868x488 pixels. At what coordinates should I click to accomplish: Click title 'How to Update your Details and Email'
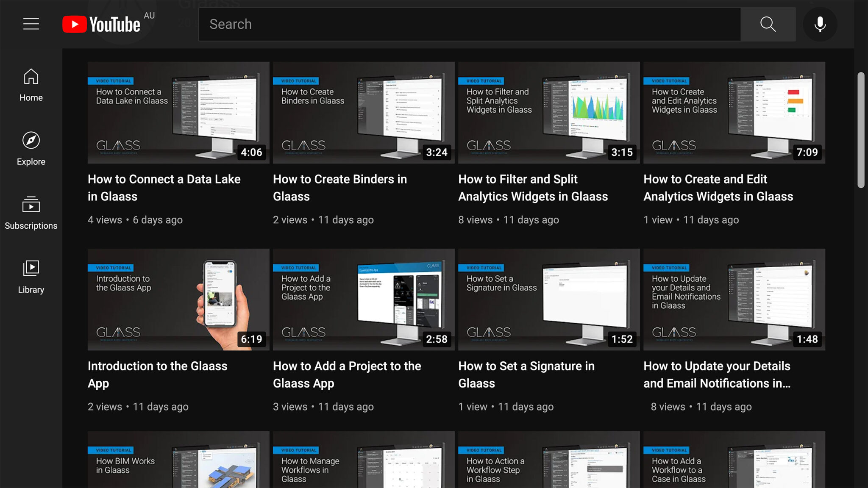(717, 374)
